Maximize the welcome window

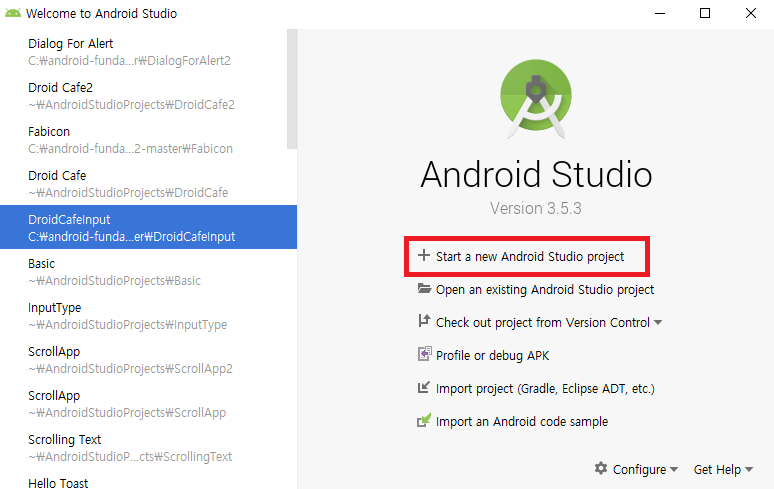705,13
